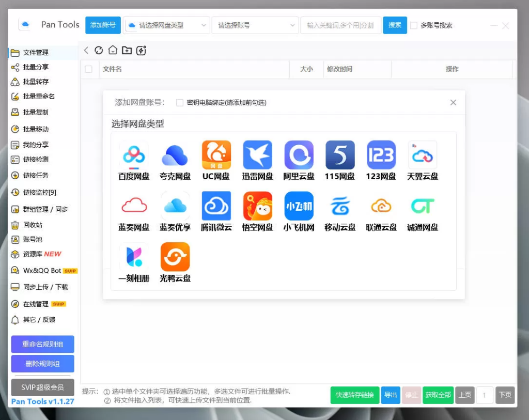
Task: Choose Quark Netdisk (夸克网盘) icon
Action: 175,155
